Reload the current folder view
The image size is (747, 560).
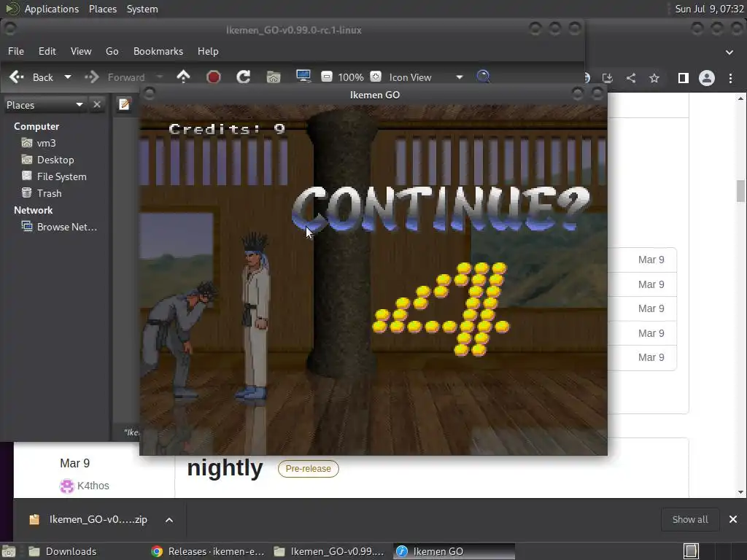pyautogui.click(x=244, y=77)
